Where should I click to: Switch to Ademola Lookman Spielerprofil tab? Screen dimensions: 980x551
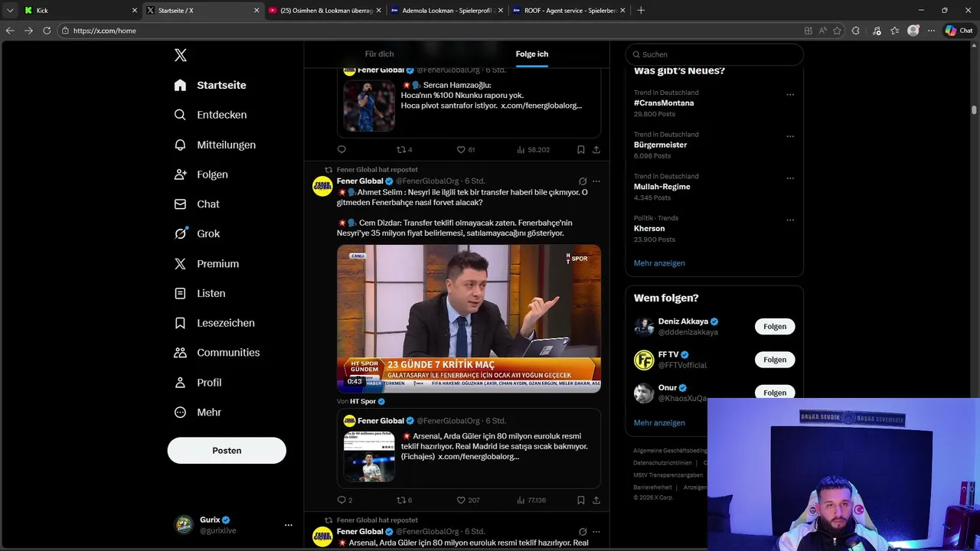click(446, 11)
